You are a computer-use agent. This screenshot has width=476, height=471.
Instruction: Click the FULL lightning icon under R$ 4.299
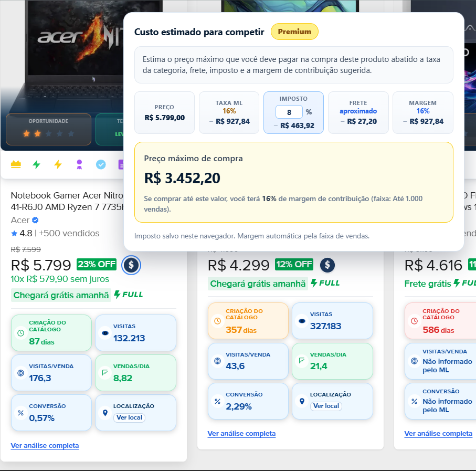(314, 283)
